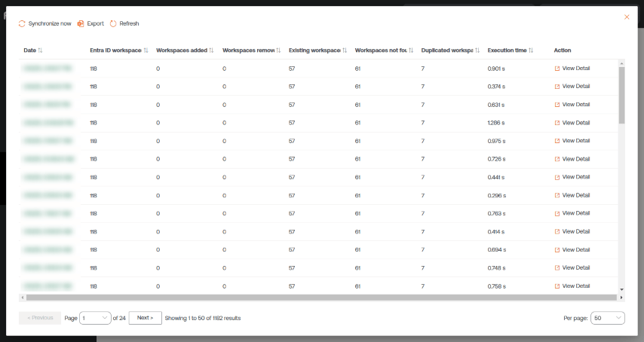Open the Per page dropdown

pos(608,318)
